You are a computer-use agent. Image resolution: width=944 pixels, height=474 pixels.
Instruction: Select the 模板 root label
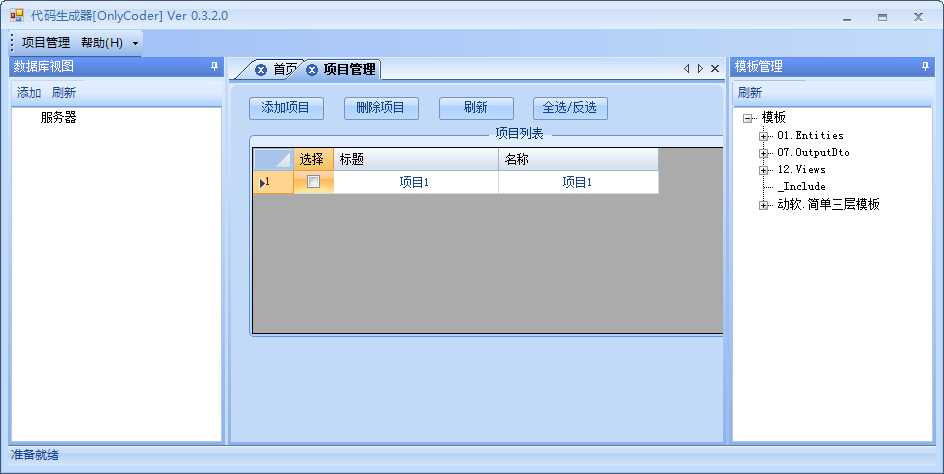[x=774, y=117]
